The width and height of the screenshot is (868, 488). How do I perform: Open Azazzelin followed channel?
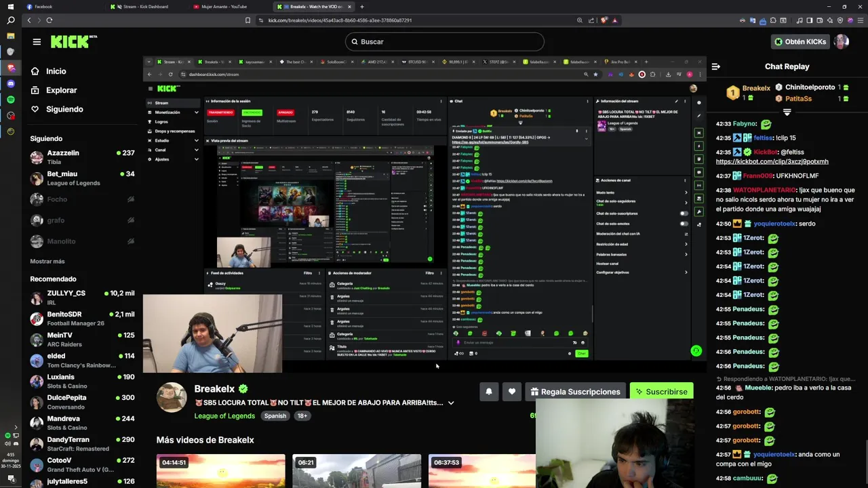click(83, 157)
